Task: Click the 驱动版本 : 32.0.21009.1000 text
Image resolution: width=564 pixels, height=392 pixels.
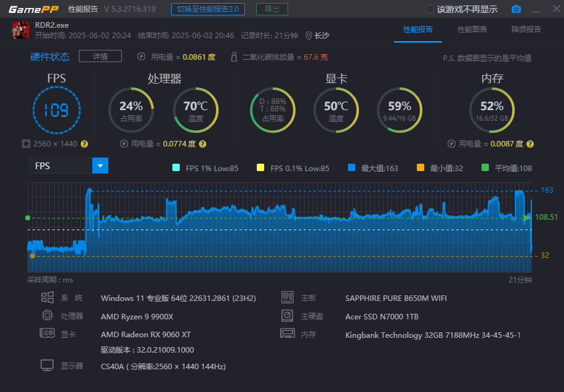Action: point(148,350)
